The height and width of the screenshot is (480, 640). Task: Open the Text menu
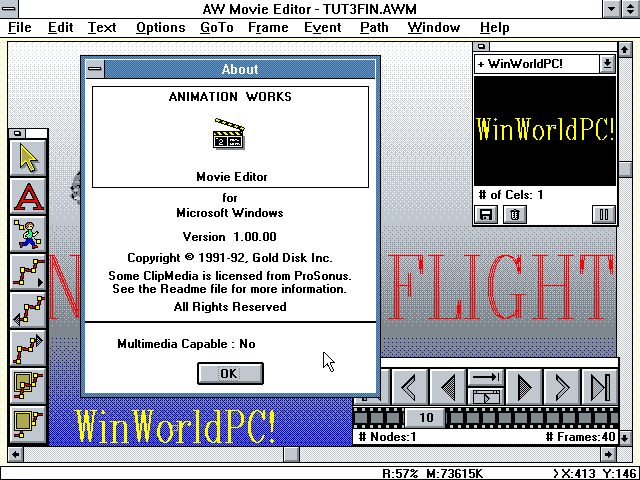[x=102, y=28]
